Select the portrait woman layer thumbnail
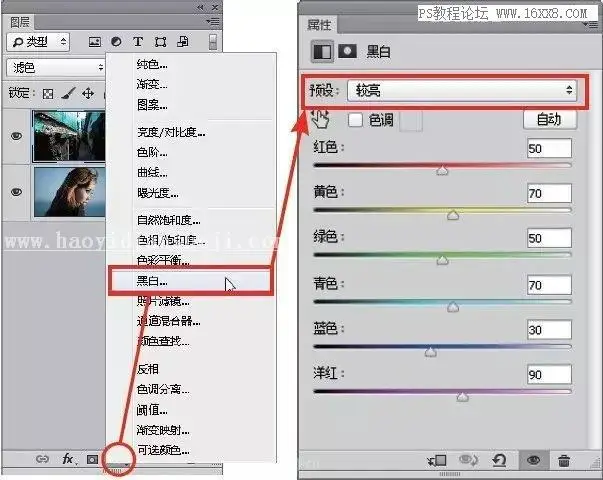 69,192
